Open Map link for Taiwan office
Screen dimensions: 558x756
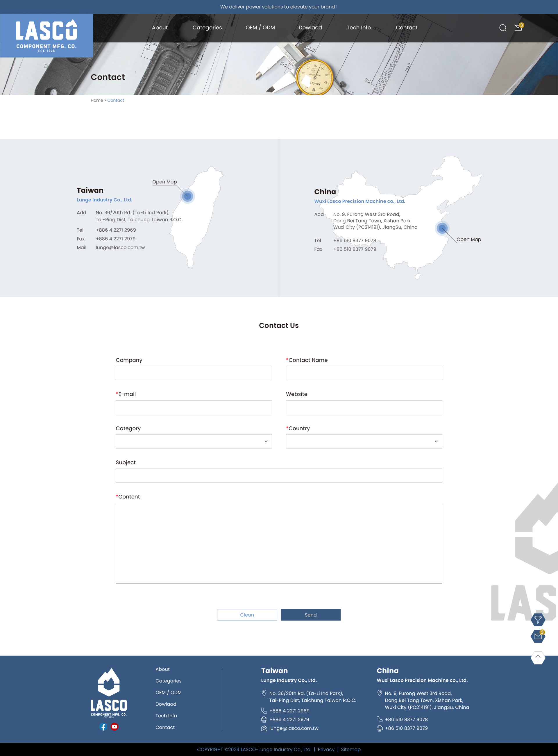point(164,182)
